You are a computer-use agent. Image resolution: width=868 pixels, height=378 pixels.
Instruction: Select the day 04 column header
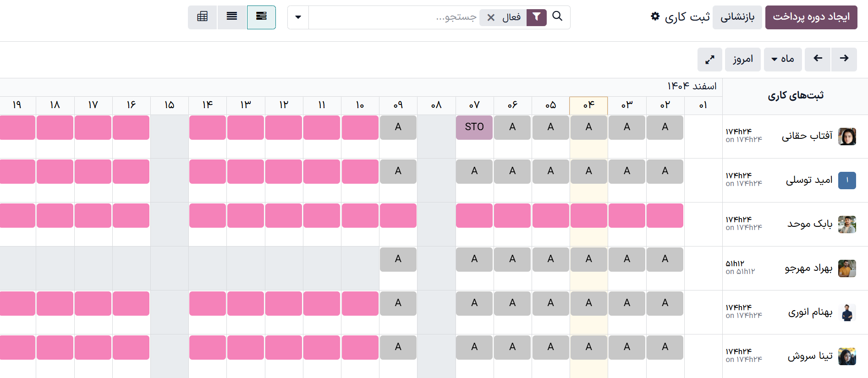click(x=588, y=105)
